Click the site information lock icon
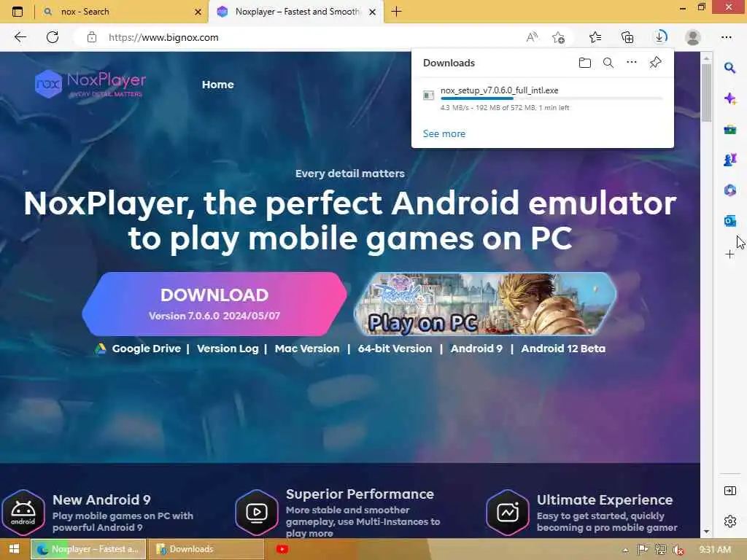Image resolution: width=747 pixels, height=560 pixels. tap(92, 37)
